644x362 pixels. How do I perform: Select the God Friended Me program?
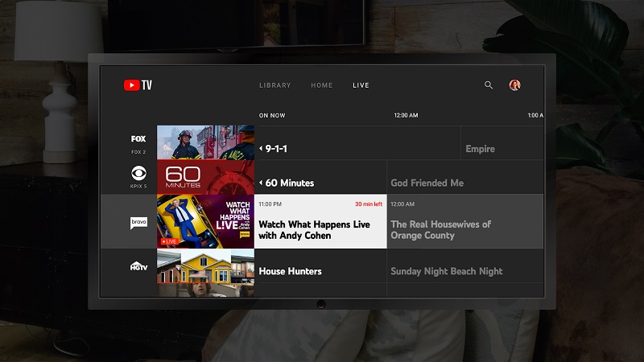[x=465, y=177]
